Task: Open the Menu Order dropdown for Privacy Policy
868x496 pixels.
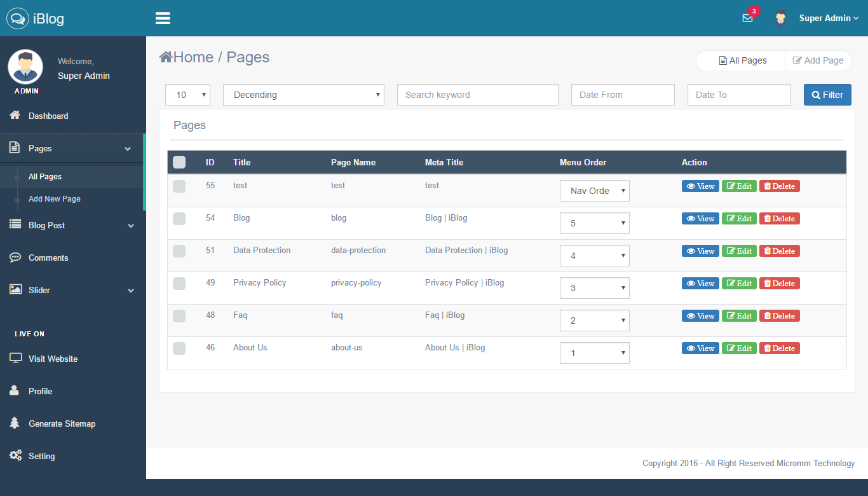Action: pos(594,288)
